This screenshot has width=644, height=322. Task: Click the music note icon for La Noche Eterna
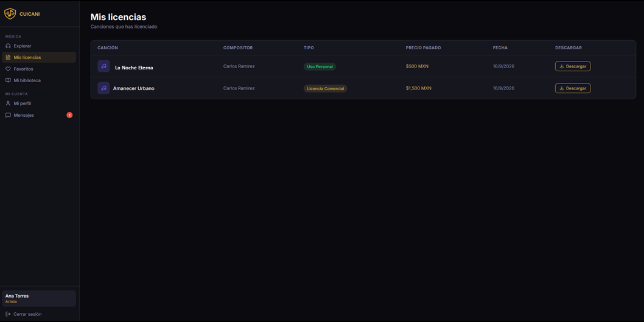[x=103, y=66]
